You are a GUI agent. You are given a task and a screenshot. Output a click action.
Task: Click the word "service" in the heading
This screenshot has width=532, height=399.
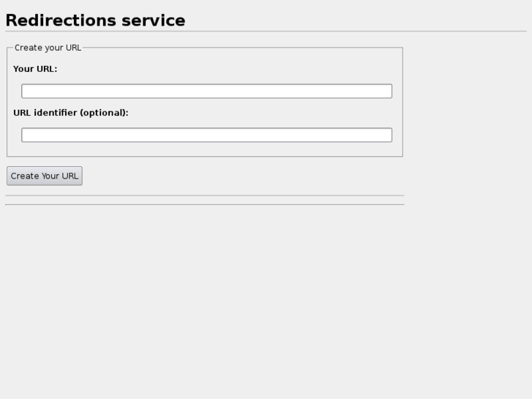tap(153, 20)
